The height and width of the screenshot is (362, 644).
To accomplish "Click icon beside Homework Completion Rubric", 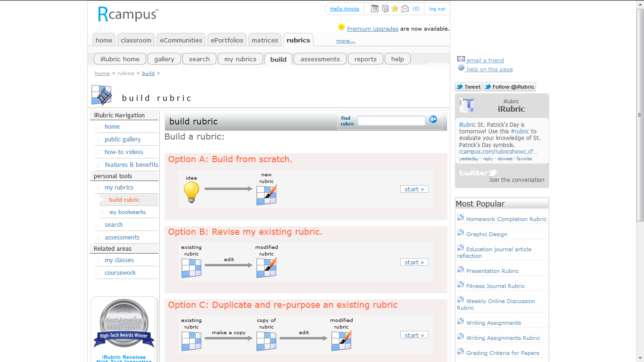I will coord(461,217).
